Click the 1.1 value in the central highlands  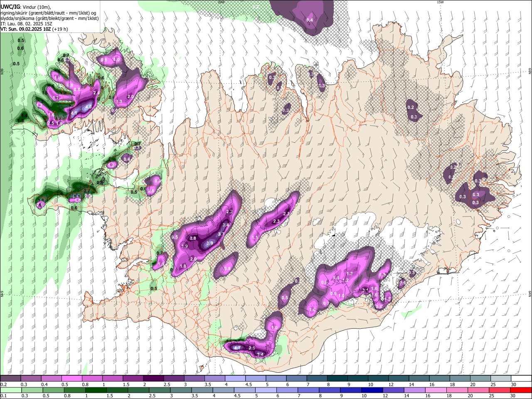click(x=255, y=238)
